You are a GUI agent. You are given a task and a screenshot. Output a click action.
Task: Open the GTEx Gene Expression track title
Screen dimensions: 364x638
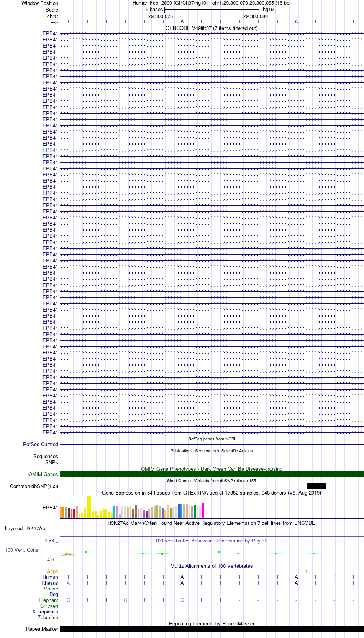(212, 493)
